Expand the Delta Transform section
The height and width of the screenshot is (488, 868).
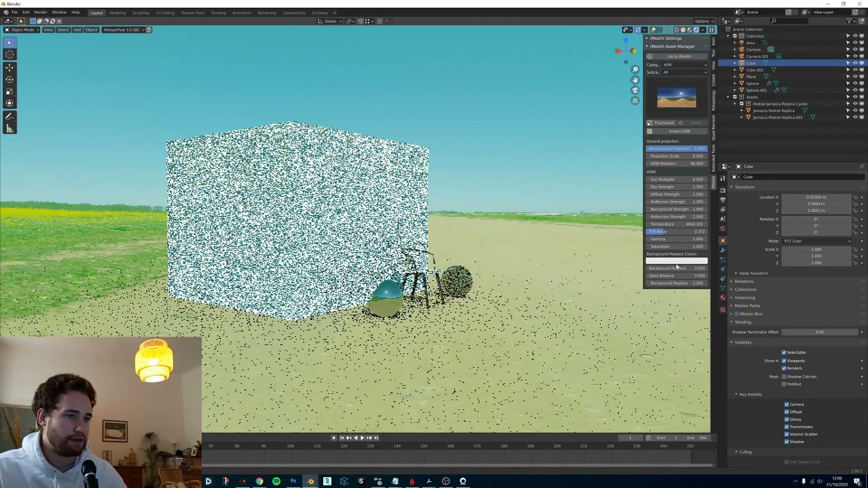(753, 273)
